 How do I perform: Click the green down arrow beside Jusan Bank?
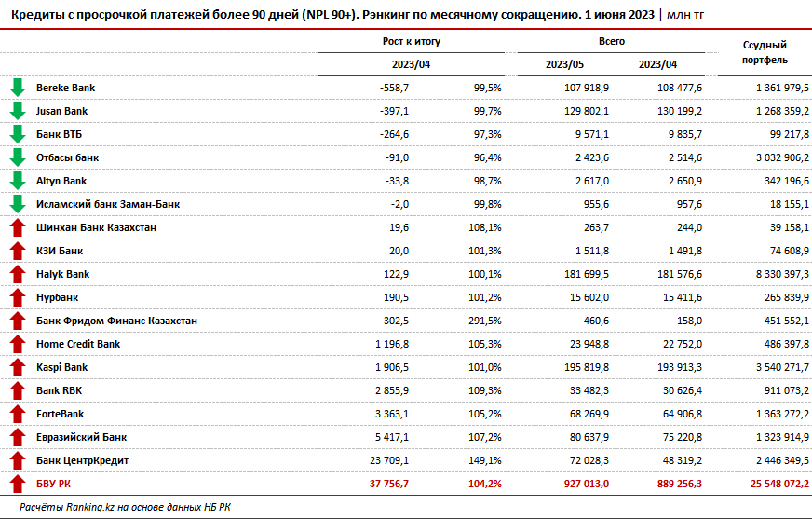pos(18,111)
